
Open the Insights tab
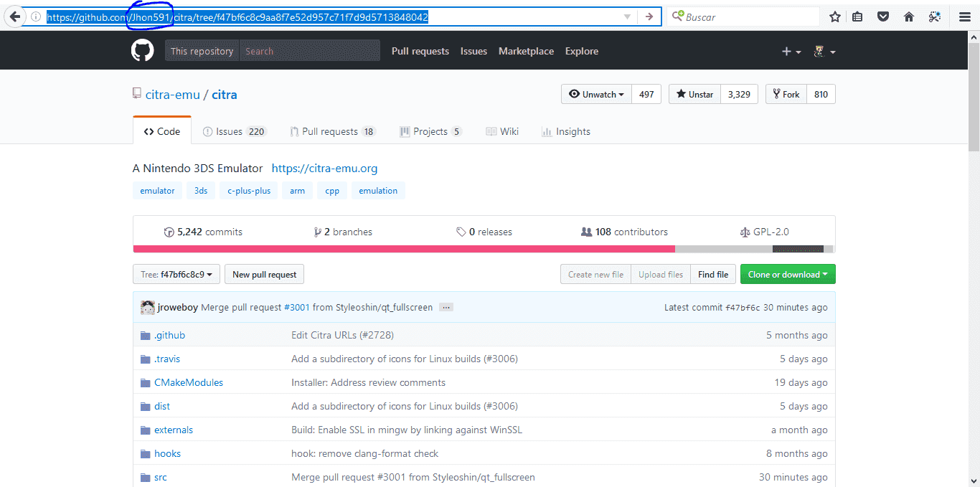tap(566, 131)
